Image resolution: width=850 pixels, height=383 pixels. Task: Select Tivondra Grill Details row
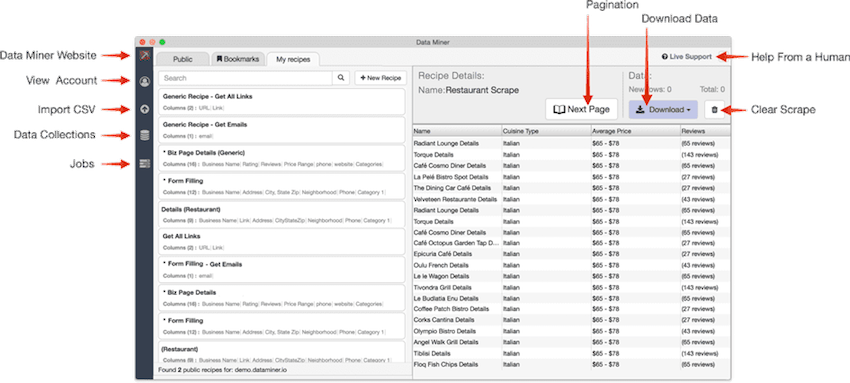571,287
